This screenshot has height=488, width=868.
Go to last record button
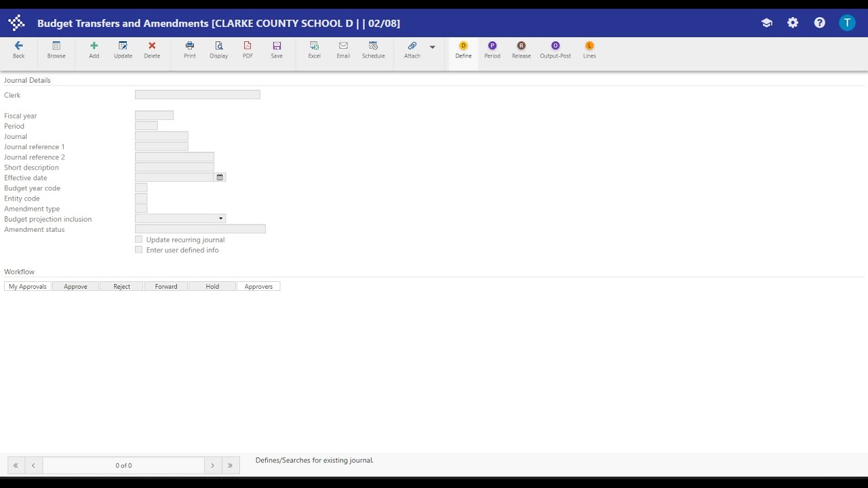point(231,466)
